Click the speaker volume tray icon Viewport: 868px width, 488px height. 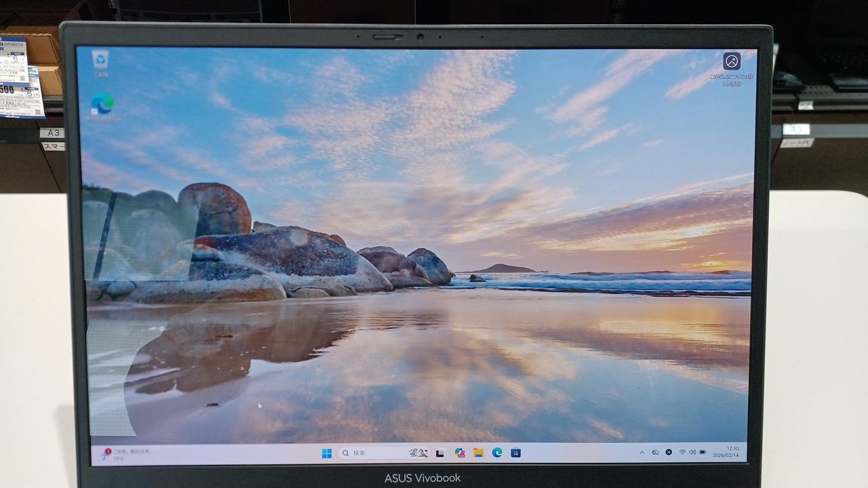[692, 452]
